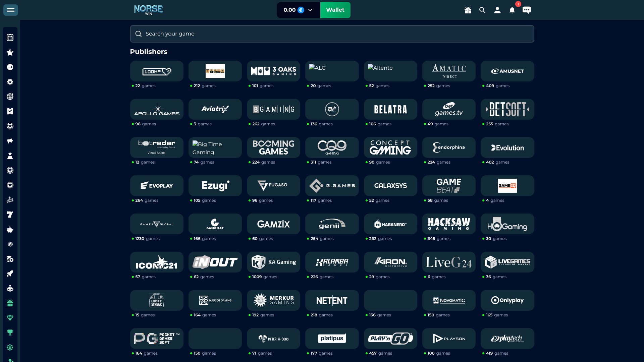The image size is (644, 362).
Task: Click the rocket crash games icon
Action: click(x=10, y=274)
